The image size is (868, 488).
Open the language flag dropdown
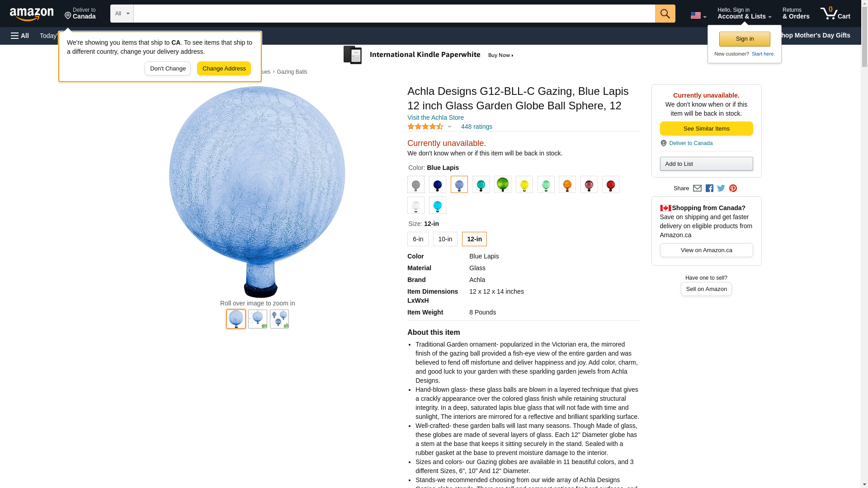click(x=698, y=16)
